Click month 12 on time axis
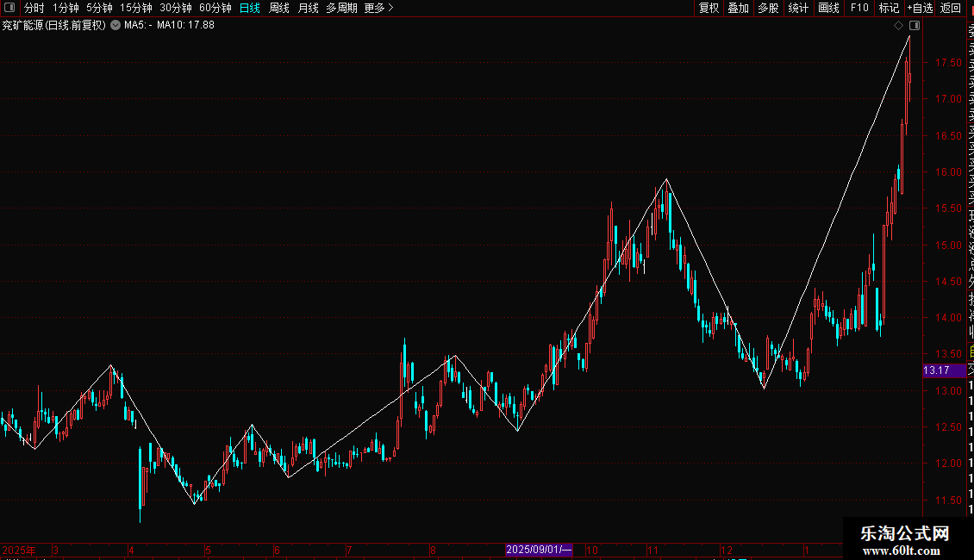Screen dimensions: 974x560 [x=726, y=550]
